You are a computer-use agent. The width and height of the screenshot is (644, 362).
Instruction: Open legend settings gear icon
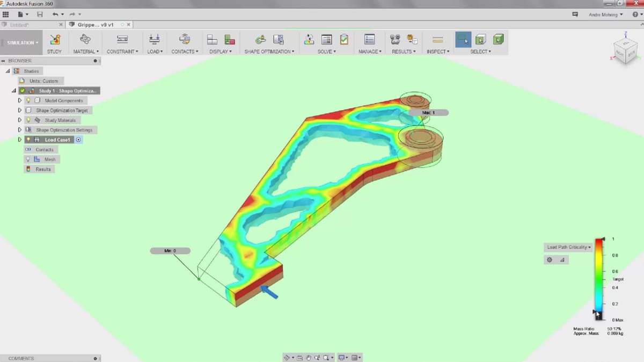click(x=550, y=259)
